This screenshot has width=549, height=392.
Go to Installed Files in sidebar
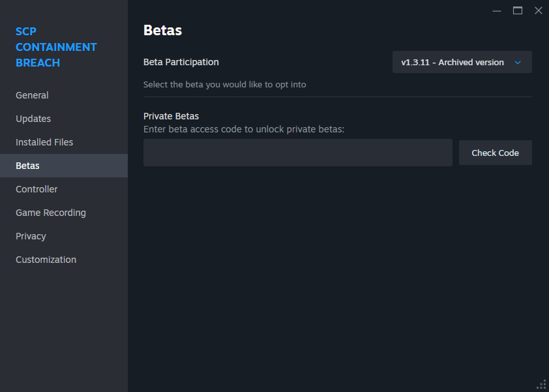(44, 142)
